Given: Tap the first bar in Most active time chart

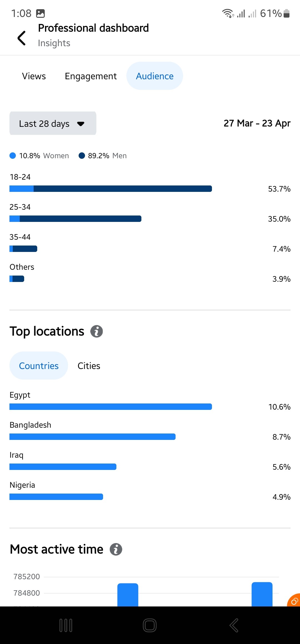Looking at the screenshot, I should coord(128,595).
